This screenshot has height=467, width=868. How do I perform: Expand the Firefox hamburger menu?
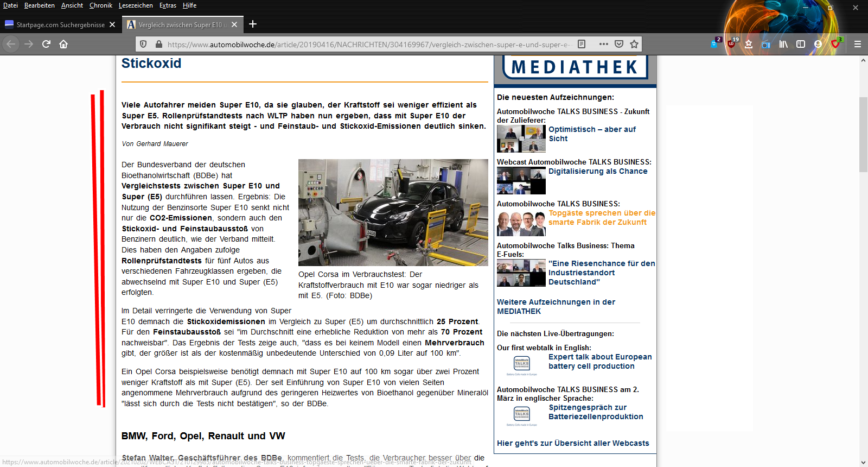(857, 44)
